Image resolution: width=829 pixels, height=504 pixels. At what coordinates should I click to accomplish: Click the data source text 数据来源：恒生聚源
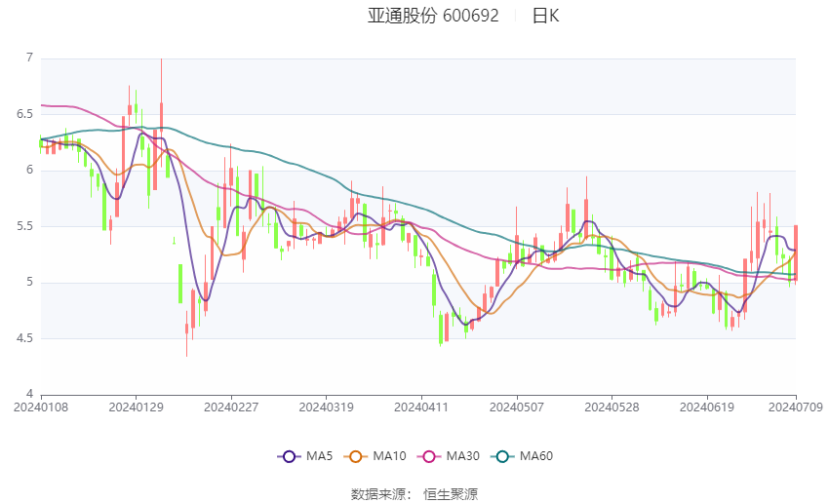[x=414, y=494]
